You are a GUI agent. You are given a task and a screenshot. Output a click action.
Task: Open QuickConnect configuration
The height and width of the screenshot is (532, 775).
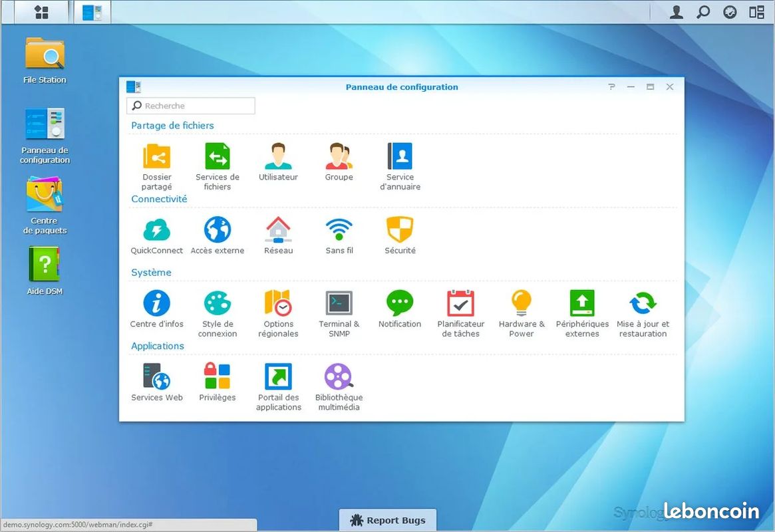(157, 231)
